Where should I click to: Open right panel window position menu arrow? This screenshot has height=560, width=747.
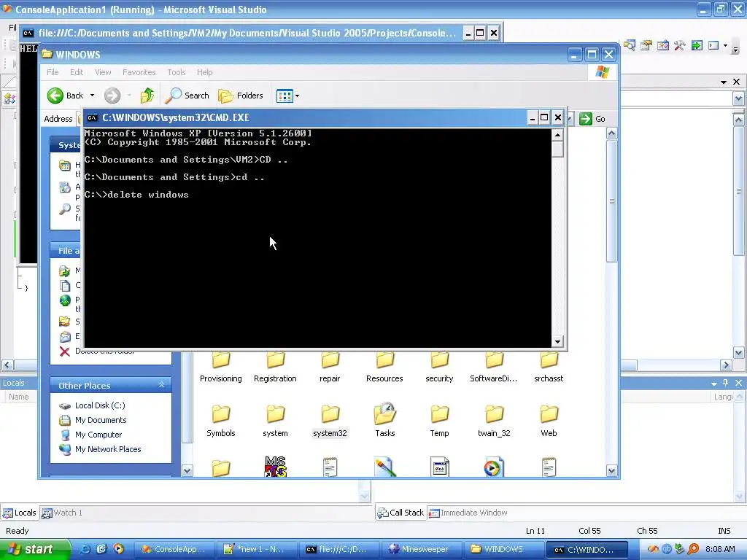pos(724,82)
